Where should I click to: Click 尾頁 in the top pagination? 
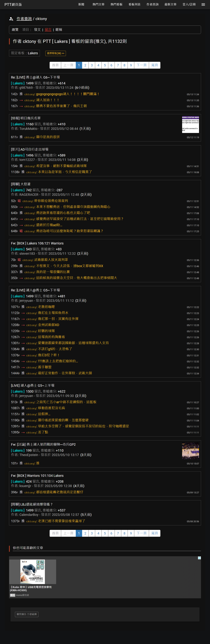coord(155,65)
